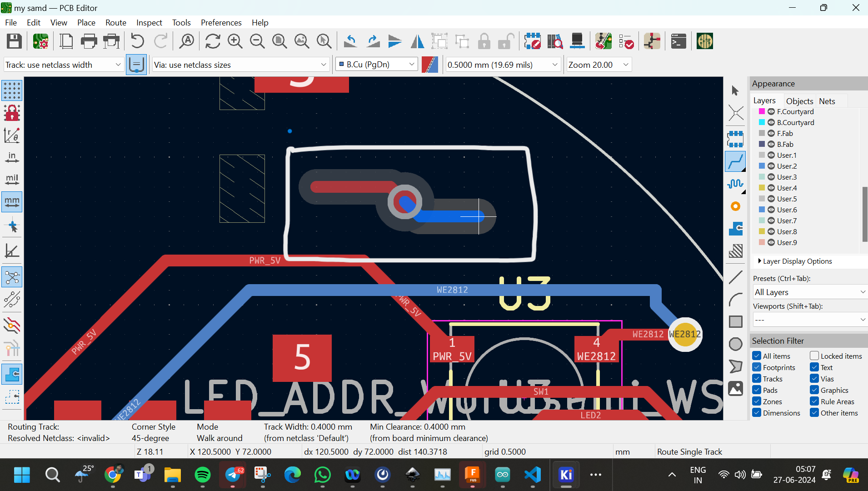This screenshot has width=868, height=491.
Task: Open grid size 0.5000 mm dropdown
Action: tap(503, 65)
